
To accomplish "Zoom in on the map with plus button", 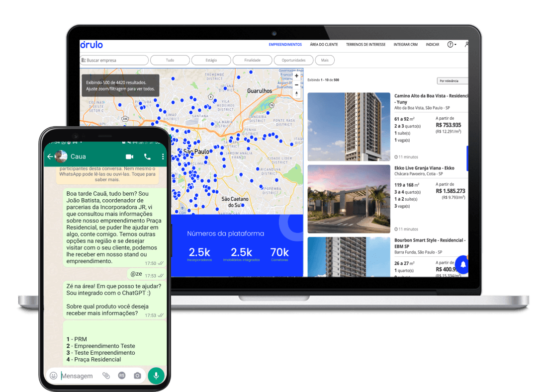I will tap(297, 76).
